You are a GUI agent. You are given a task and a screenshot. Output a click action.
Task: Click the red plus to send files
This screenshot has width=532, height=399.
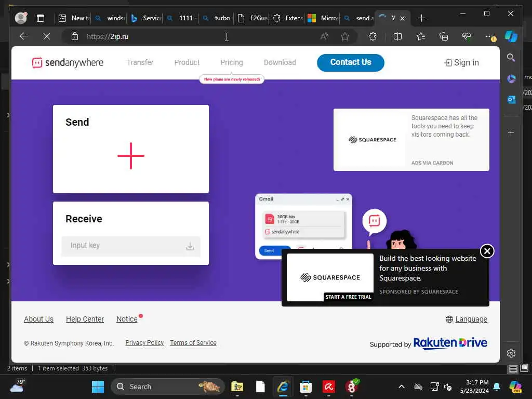coord(131,156)
